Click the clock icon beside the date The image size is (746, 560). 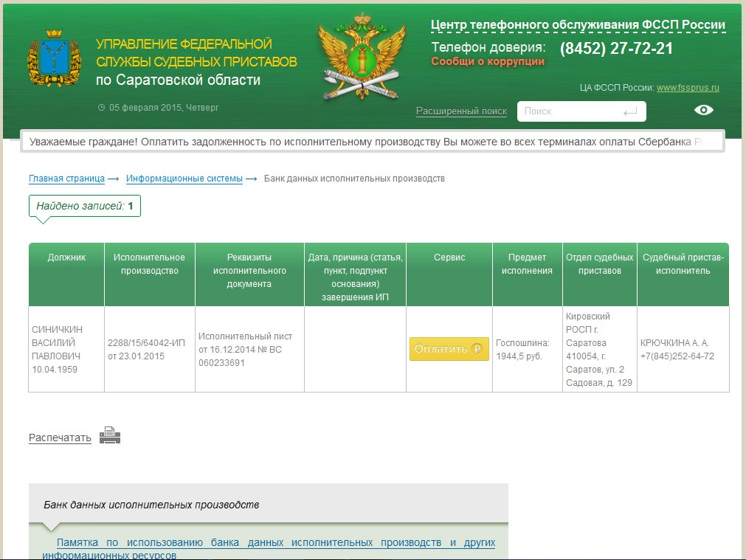pos(101,108)
